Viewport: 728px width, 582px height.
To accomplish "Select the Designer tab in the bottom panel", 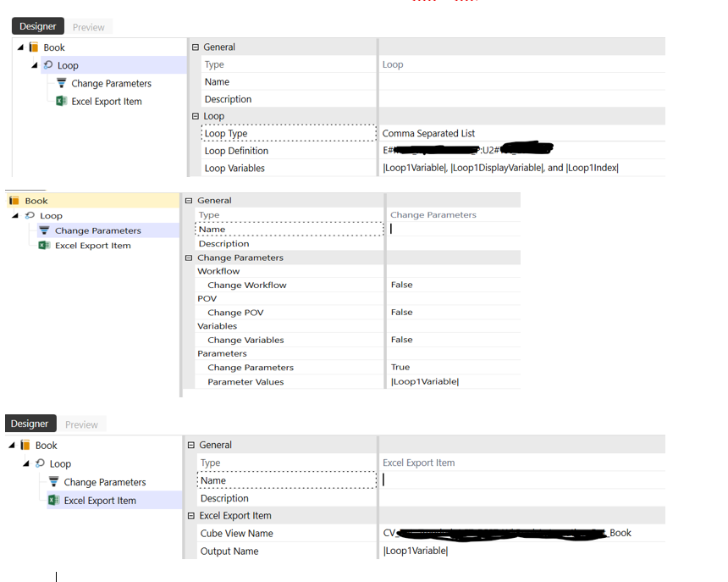I will point(30,423).
